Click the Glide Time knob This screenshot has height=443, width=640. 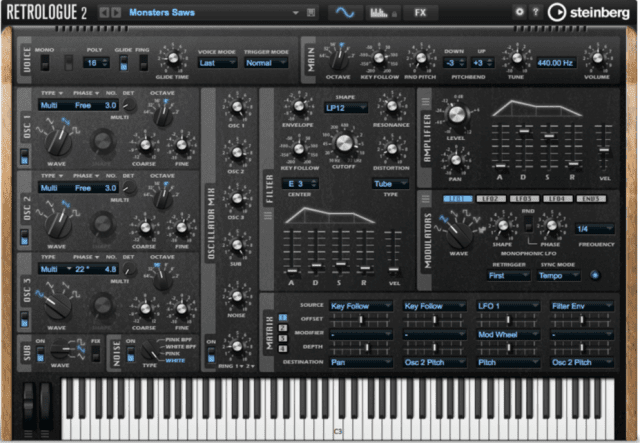pyautogui.click(x=173, y=58)
